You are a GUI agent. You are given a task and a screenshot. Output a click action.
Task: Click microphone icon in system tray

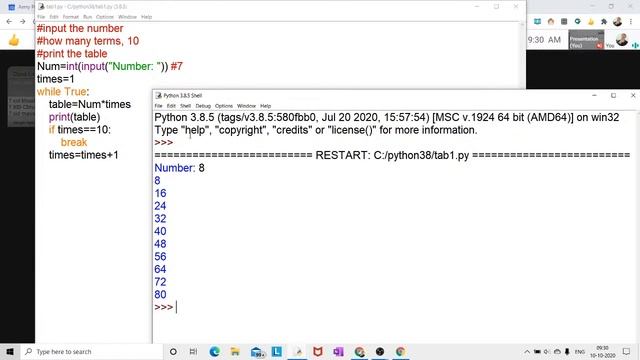click(567, 351)
